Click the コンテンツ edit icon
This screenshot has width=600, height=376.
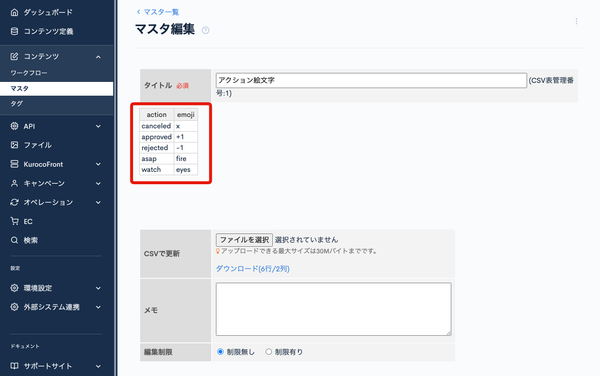(14, 57)
